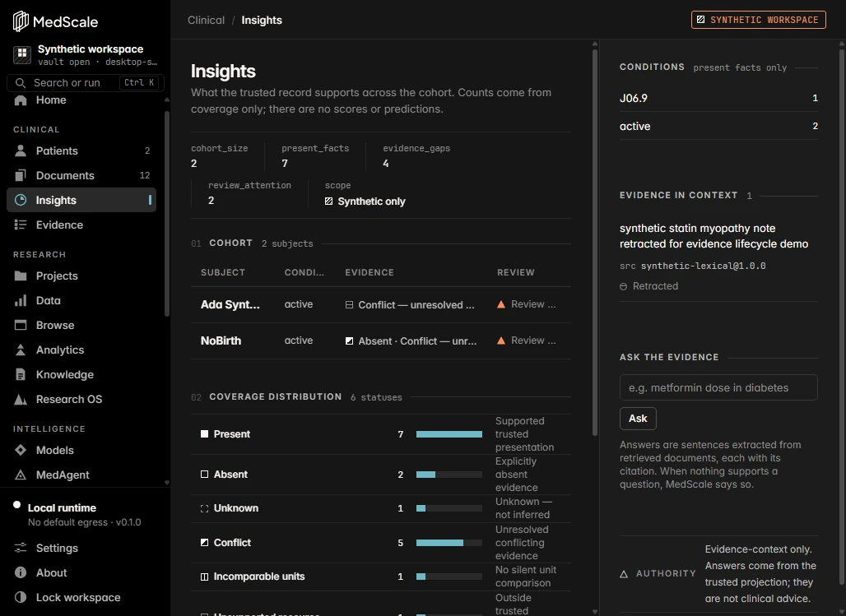Click the Ask button
846x616 pixels.
pos(638,419)
